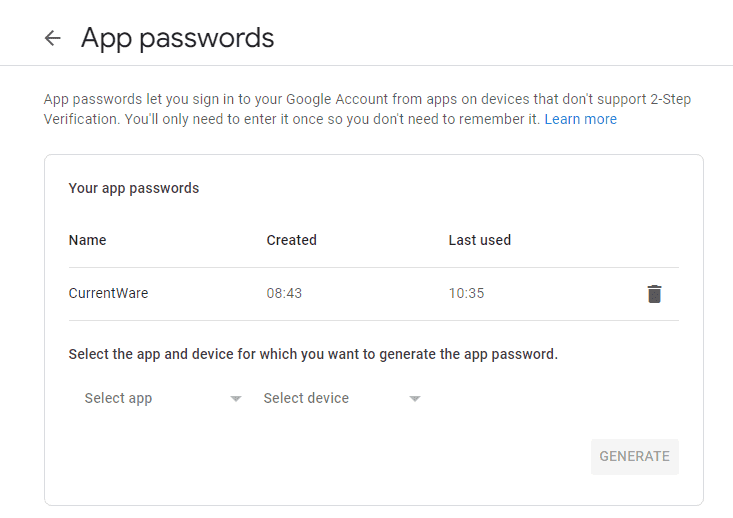Click the Created column header
The width and height of the screenshot is (733, 518).
point(291,240)
